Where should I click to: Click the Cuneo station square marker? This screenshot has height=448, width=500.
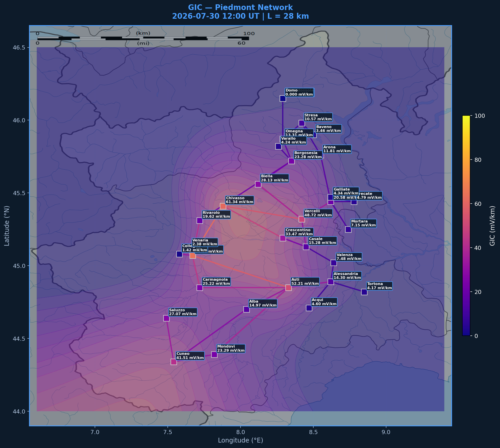pos(174,362)
